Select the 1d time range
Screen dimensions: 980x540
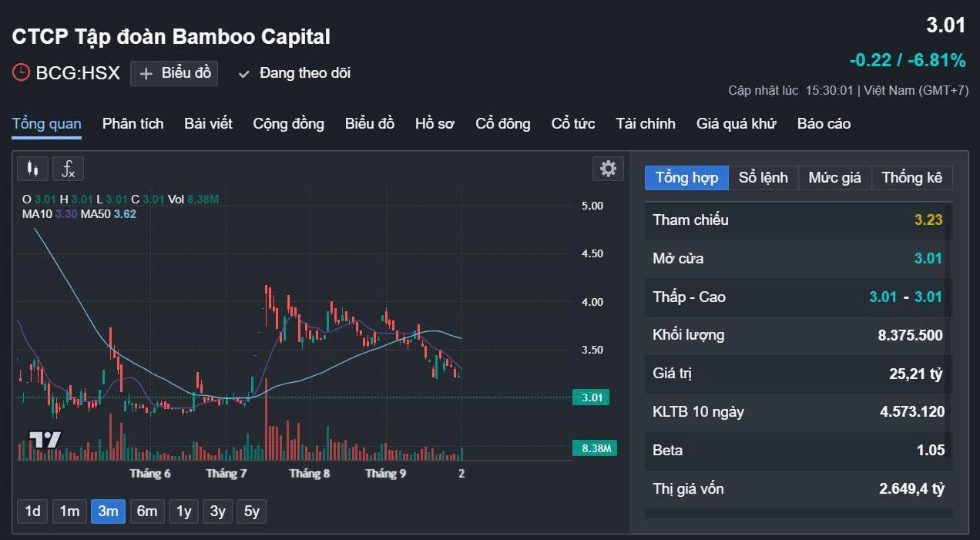32,511
